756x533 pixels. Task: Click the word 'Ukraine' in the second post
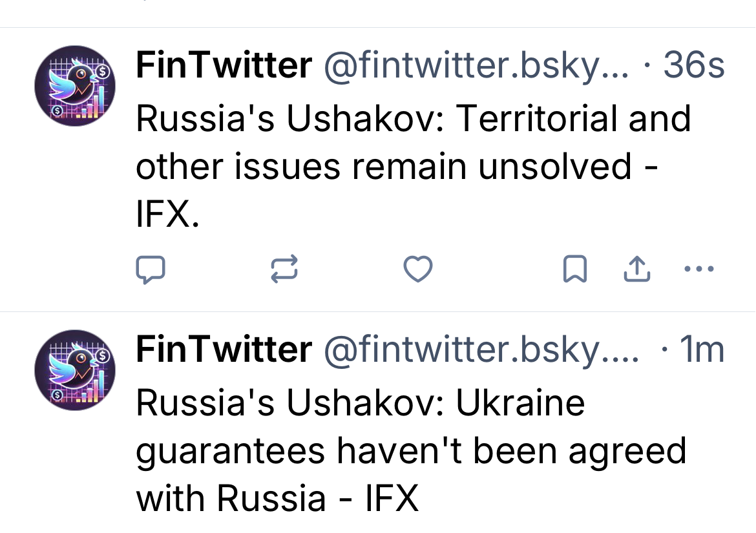pyautogui.click(x=520, y=404)
